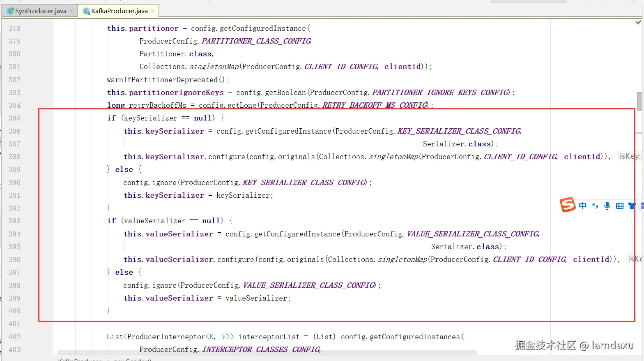Image resolution: width=644 pixels, height=361 pixels.
Task: Switch to the SynProducer.java tab
Action: pyautogui.click(x=40, y=11)
